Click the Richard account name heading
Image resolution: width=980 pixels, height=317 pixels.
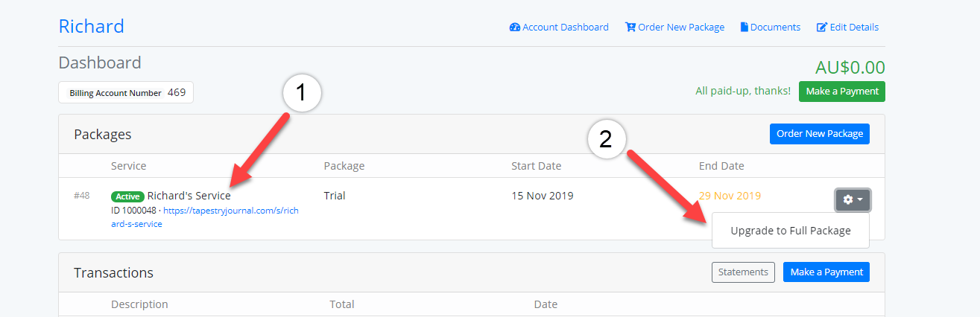(92, 27)
